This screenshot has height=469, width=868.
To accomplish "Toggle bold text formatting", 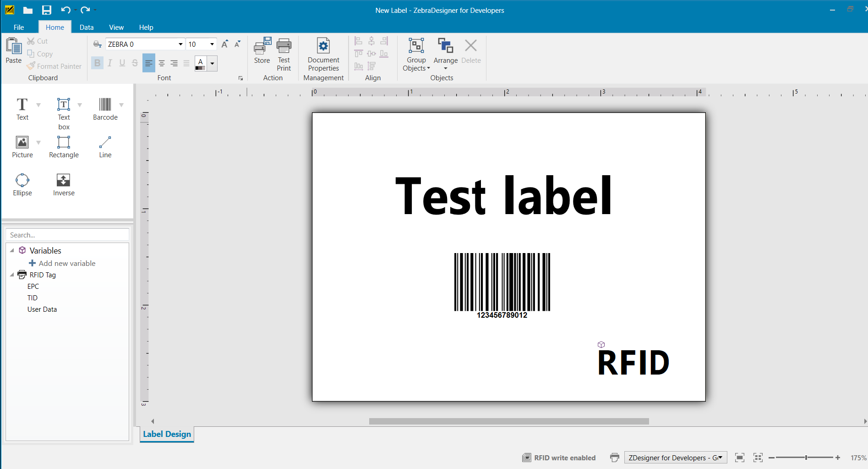I will tap(97, 63).
